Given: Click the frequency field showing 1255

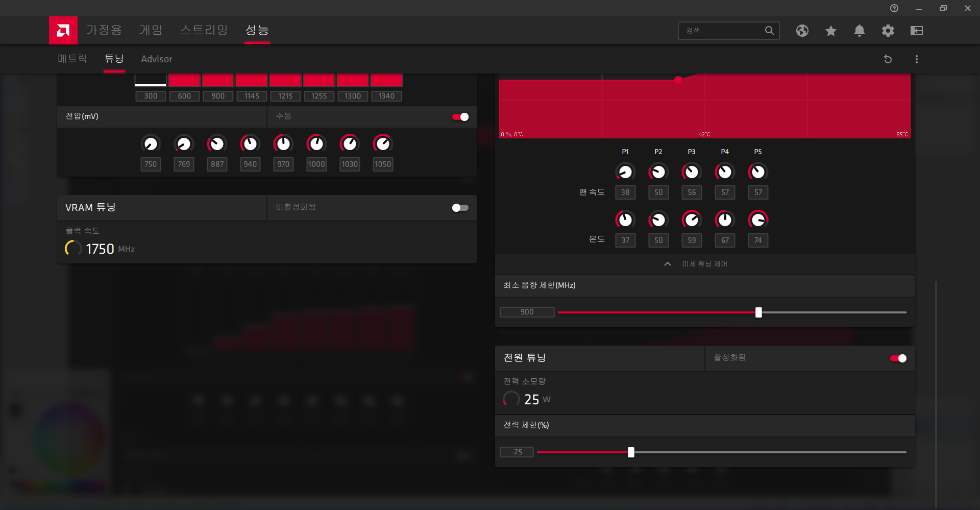Looking at the screenshot, I should 319,96.
